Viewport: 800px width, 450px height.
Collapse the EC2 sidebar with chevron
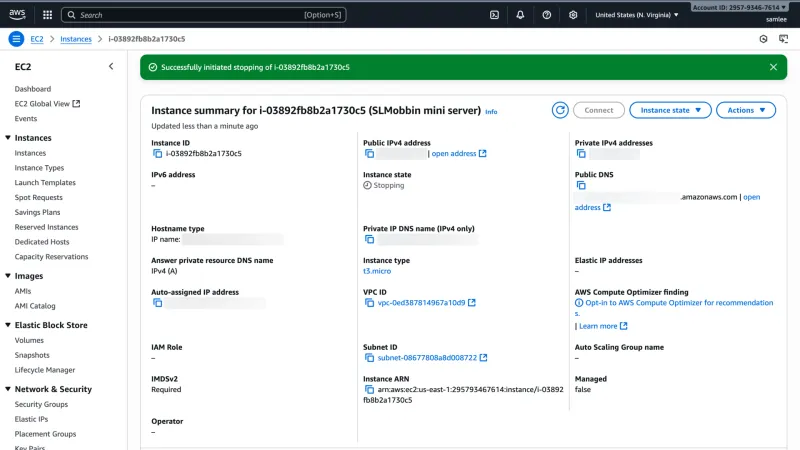tap(111, 66)
